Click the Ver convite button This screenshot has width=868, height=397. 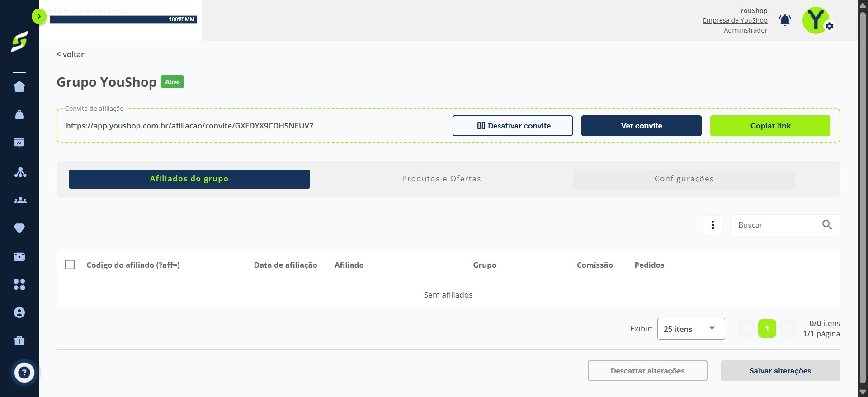(642, 126)
